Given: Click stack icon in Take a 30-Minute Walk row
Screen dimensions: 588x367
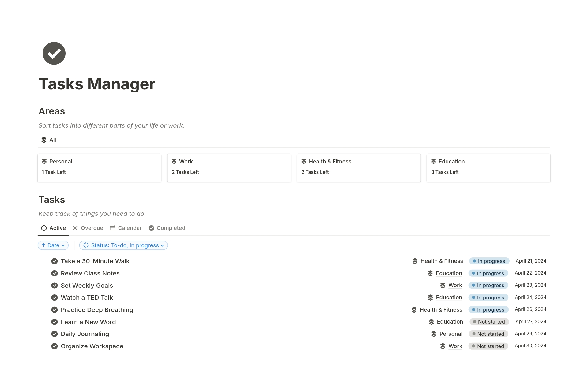Looking at the screenshot, I should [415, 261].
